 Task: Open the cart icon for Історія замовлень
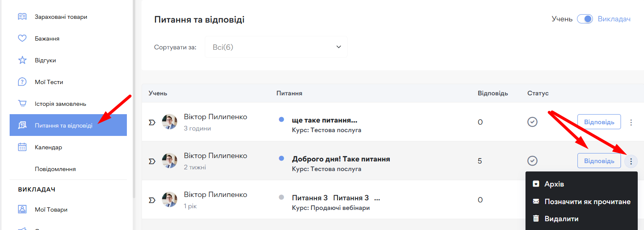pos(22,104)
